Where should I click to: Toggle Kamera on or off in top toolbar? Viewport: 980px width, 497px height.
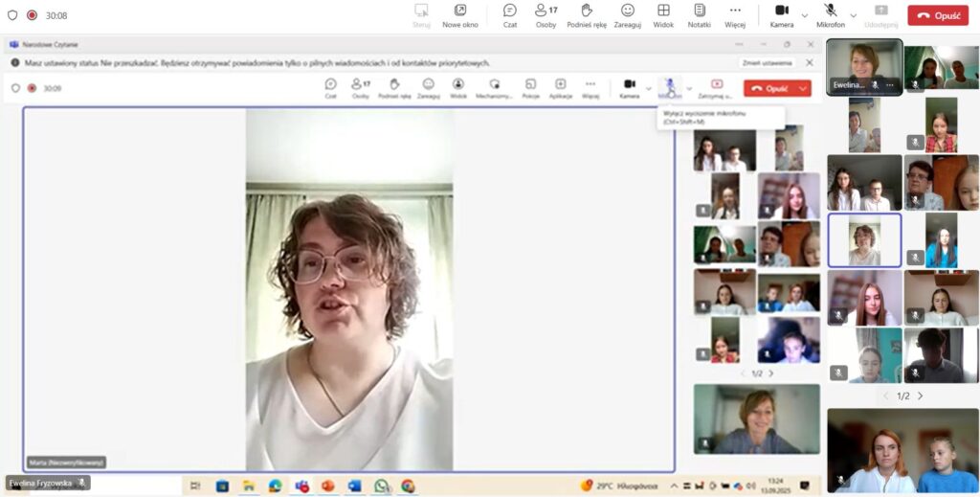(781, 14)
